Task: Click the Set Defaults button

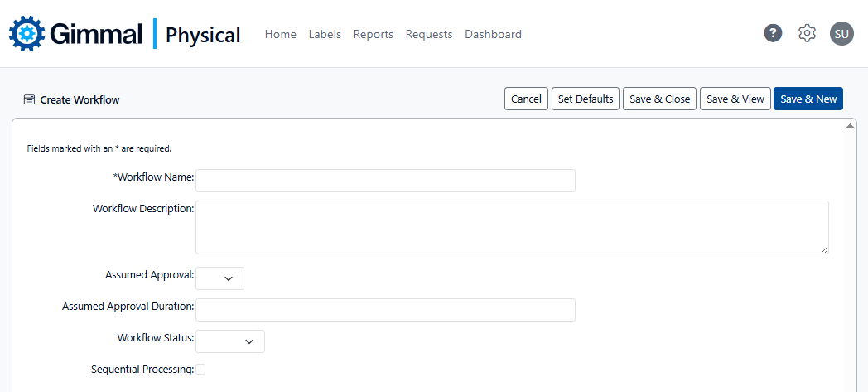Action: click(x=586, y=99)
